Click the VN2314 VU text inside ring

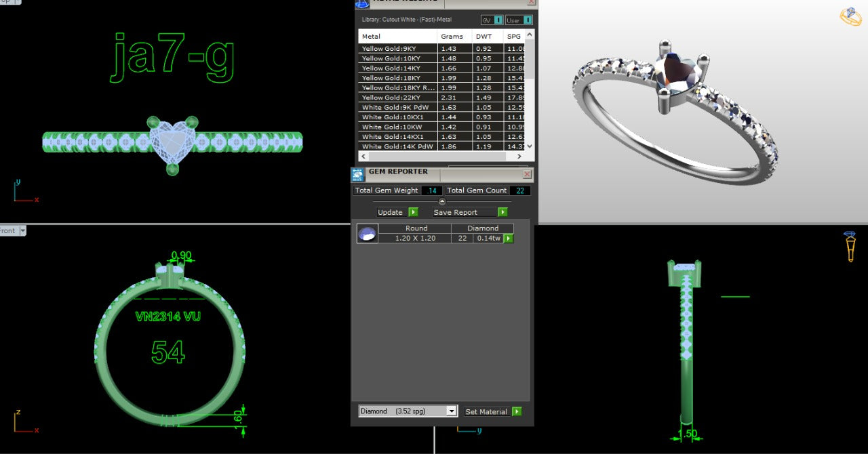[x=167, y=316]
